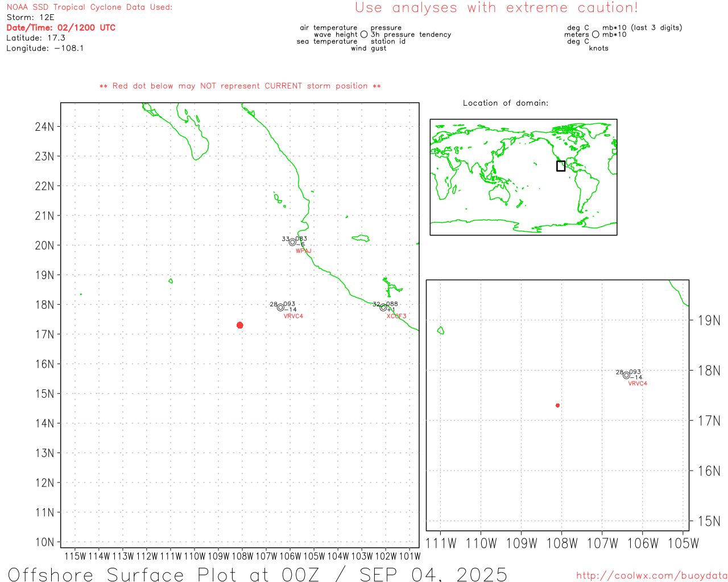Click 'knots' units legend label
Screen dimensions: 728x582
click(x=599, y=48)
